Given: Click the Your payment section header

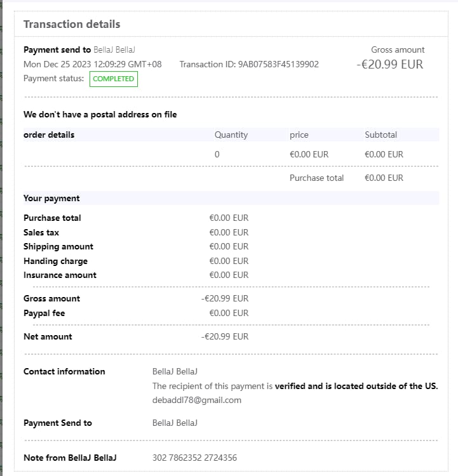Looking at the screenshot, I should (x=51, y=198).
